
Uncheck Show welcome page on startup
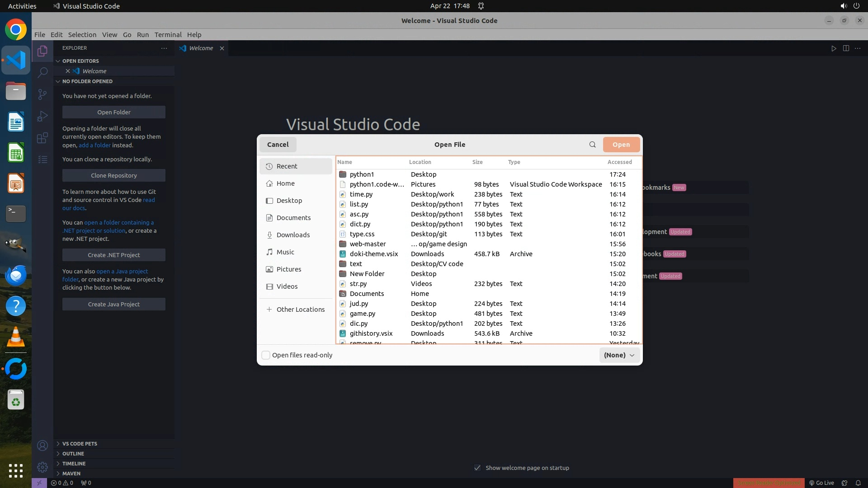pos(477,468)
